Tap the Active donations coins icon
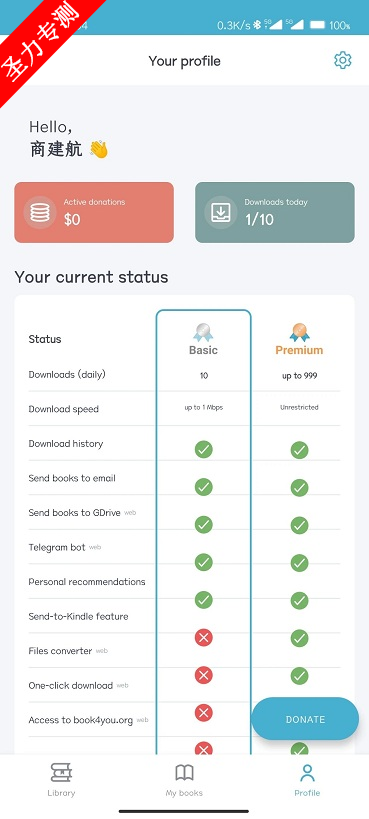 [40, 213]
